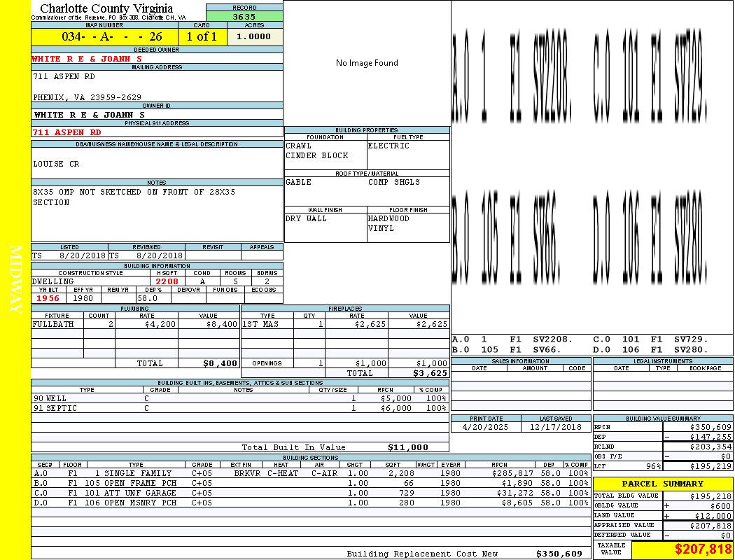Click the record number 3635
735x560 pixels.
[244, 16]
